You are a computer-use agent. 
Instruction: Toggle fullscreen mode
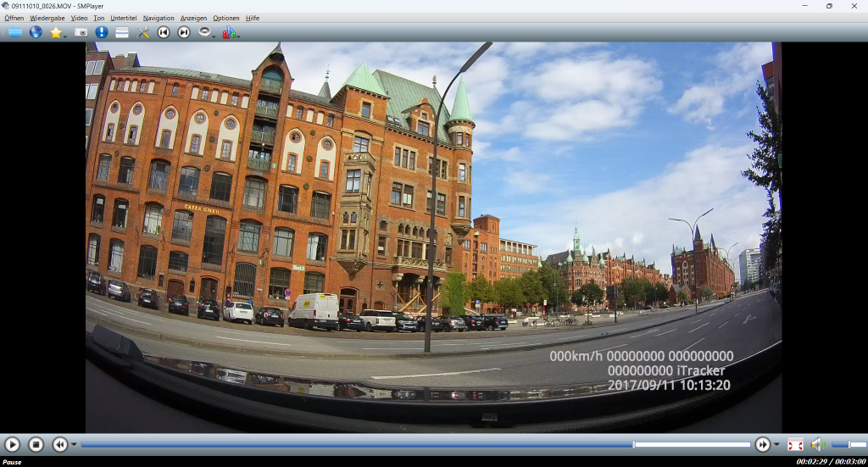[795, 444]
